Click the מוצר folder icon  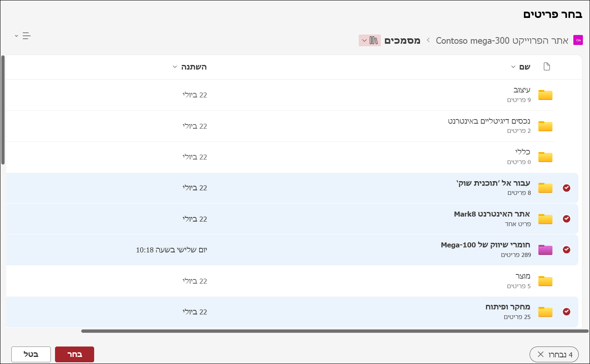(545, 281)
